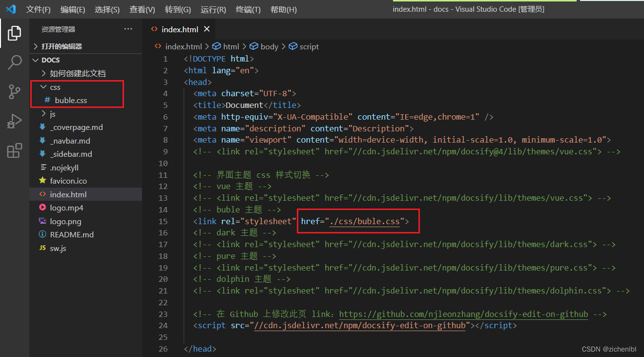The image size is (644, 357).
Task: Open the 转到(G) menu
Action: point(178,9)
